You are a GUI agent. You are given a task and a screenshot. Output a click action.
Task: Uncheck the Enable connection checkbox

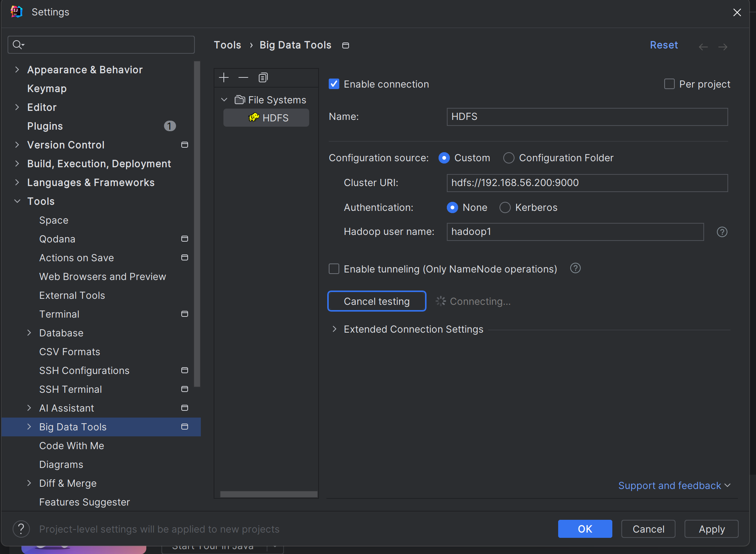tap(334, 84)
